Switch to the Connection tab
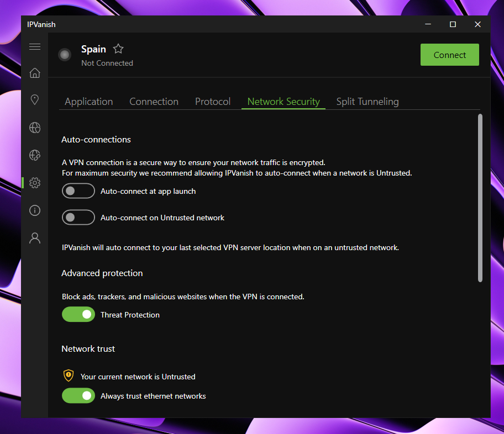This screenshot has width=504, height=434. pyautogui.click(x=154, y=102)
